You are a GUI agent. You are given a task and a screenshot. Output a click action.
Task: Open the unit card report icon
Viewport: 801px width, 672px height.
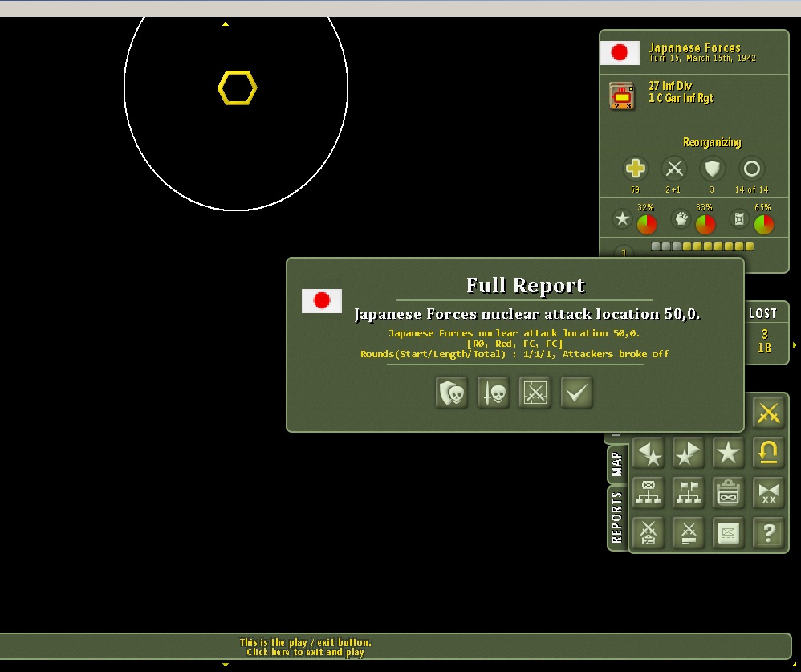(728, 533)
